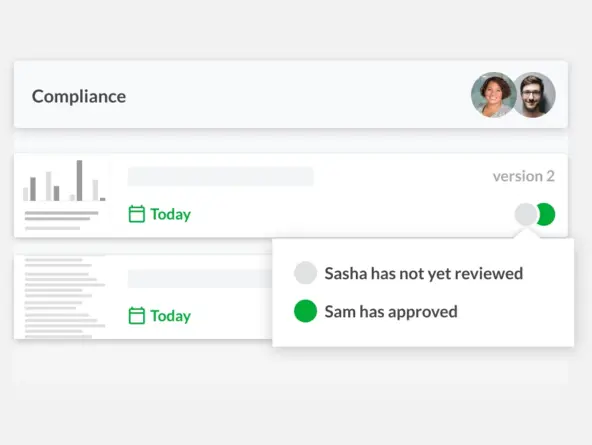The image size is (592, 445).
Task: Click the grey dot beside Sasha's review status
Action: (305, 273)
